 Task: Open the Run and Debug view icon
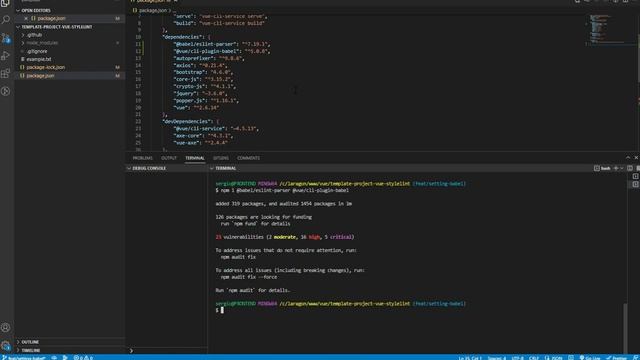pos(6,56)
